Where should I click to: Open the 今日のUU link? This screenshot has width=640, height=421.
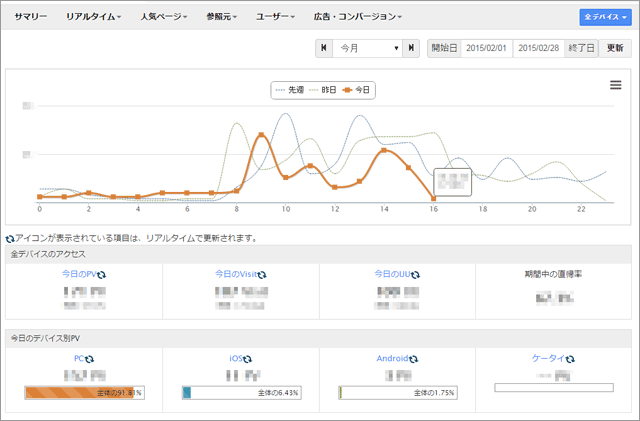pyautogui.click(x=392, y=274)
